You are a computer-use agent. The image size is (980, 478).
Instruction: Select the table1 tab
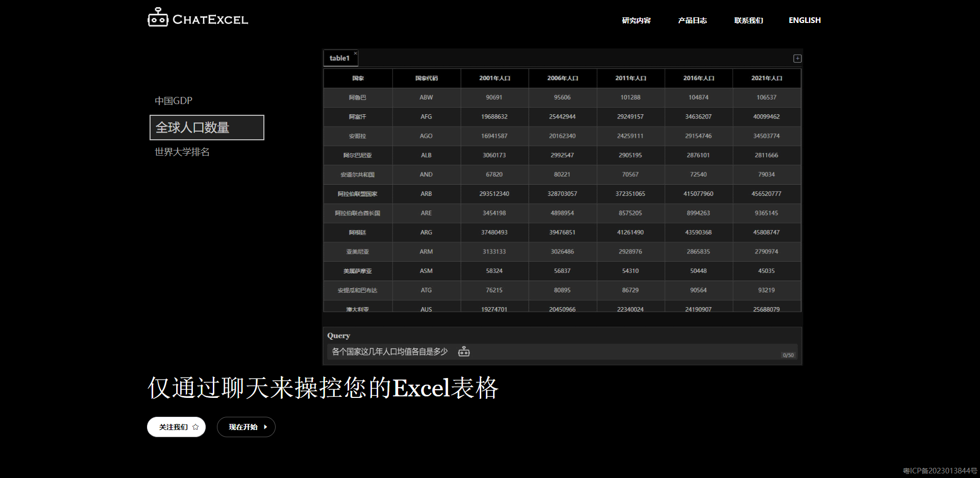click(x=338, y=58)
